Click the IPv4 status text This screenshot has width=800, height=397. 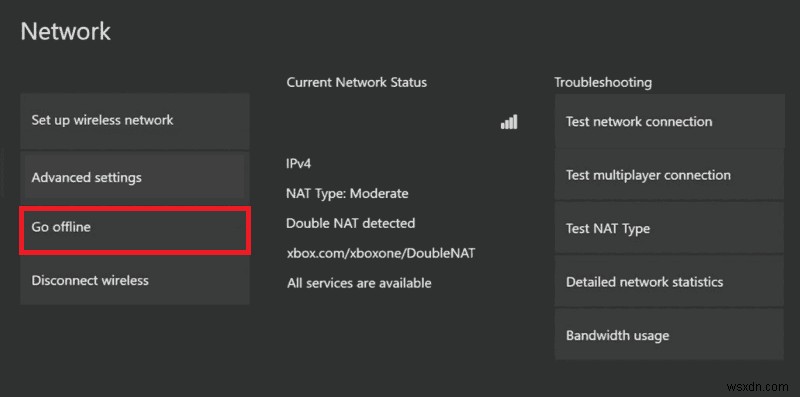[299, 163]
